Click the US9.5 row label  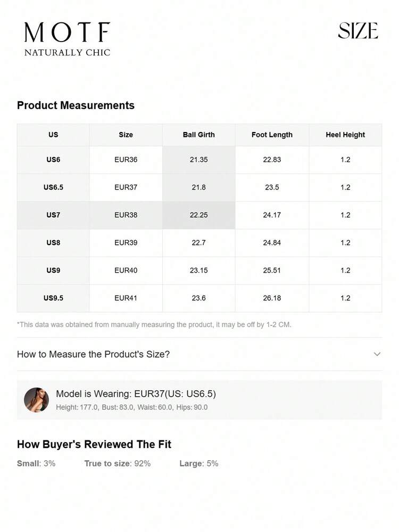click(x=53, y=298)
